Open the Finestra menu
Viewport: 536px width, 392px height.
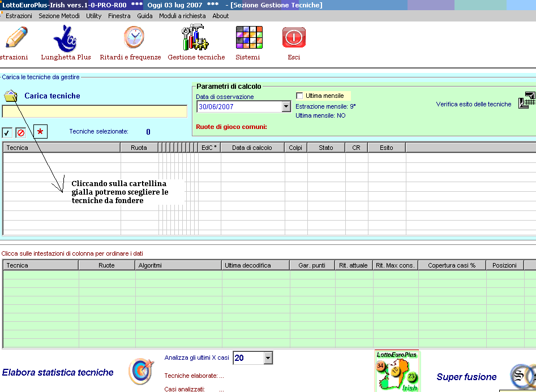pos(119,16)
